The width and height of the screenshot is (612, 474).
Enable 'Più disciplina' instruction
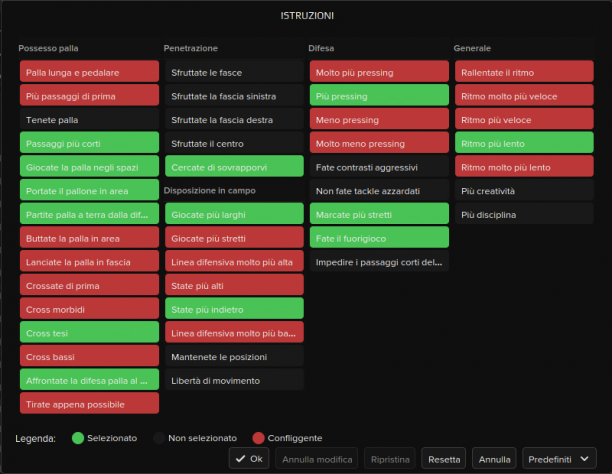pos(524,214)
